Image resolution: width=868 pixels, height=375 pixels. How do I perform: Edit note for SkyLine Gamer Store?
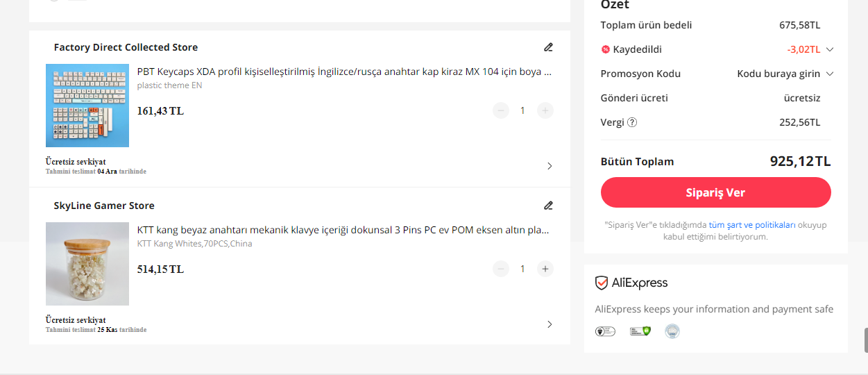pos(548,206)
